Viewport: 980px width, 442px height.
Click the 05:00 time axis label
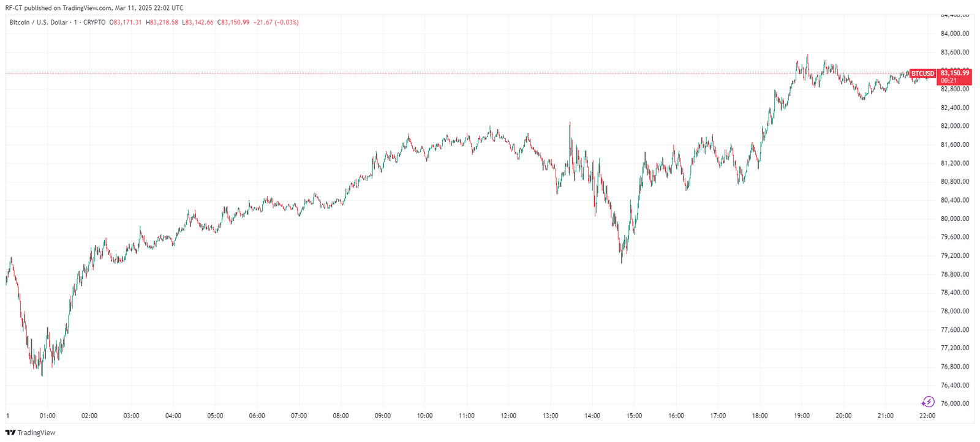(x=215, y=416)
